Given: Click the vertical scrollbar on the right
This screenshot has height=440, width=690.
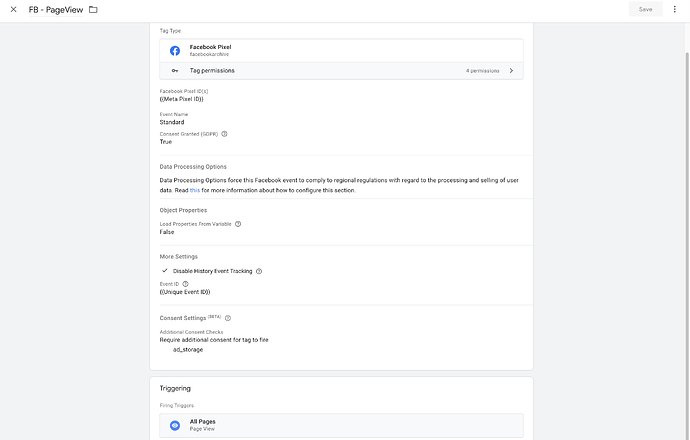Looking at the screenshot, I should pos(687,246).
